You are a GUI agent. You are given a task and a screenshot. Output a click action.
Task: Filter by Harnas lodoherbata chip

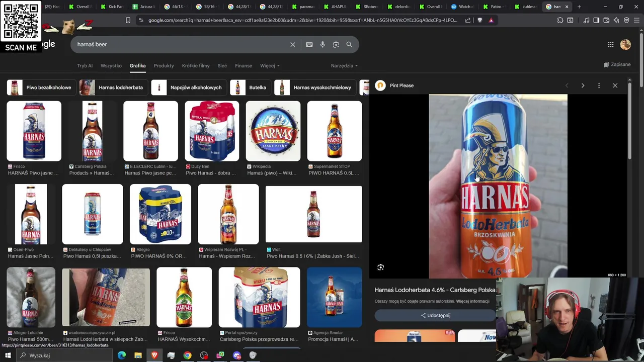coord(113,87)
